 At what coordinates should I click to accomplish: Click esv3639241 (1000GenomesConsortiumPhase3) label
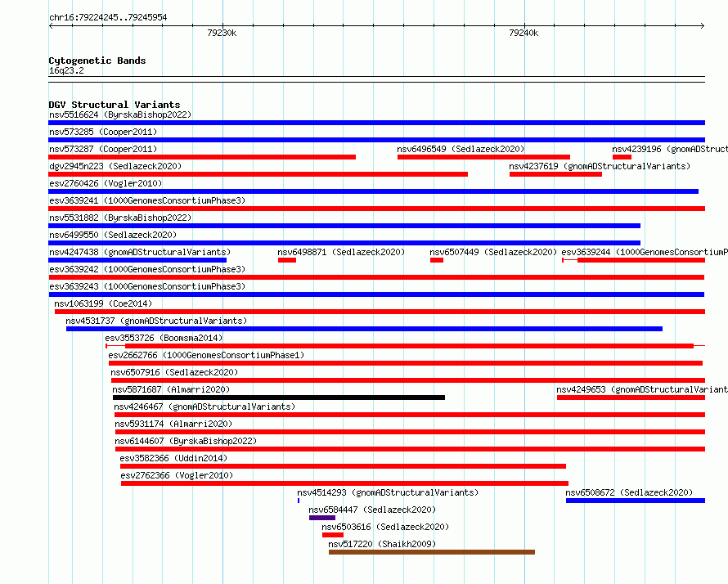pos(147,200)
